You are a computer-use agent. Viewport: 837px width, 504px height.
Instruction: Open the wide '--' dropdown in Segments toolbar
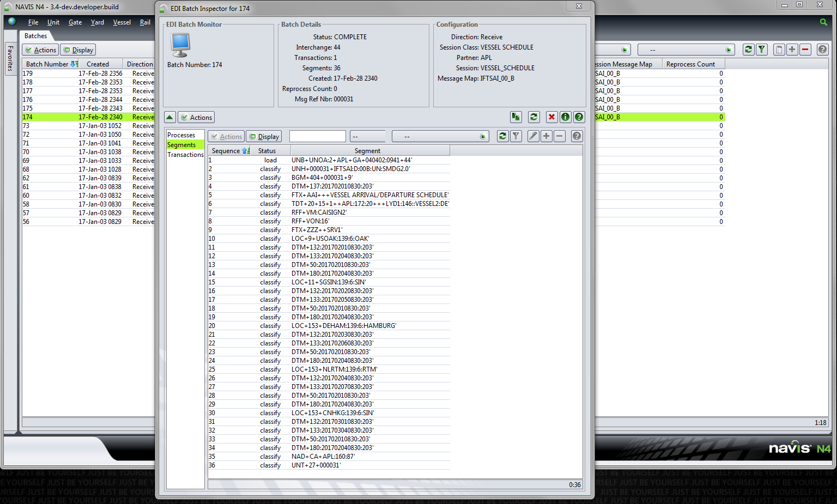click(x=440, y=136)
